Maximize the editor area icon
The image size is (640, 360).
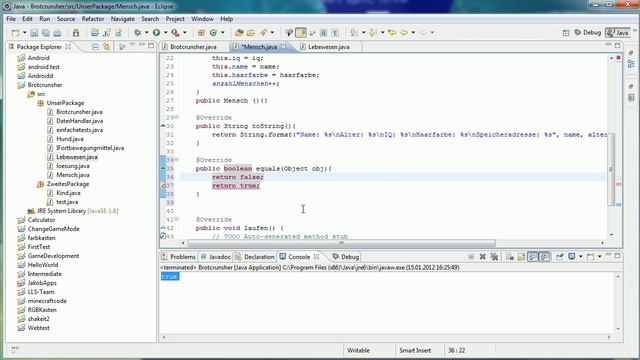coord(618,45)
